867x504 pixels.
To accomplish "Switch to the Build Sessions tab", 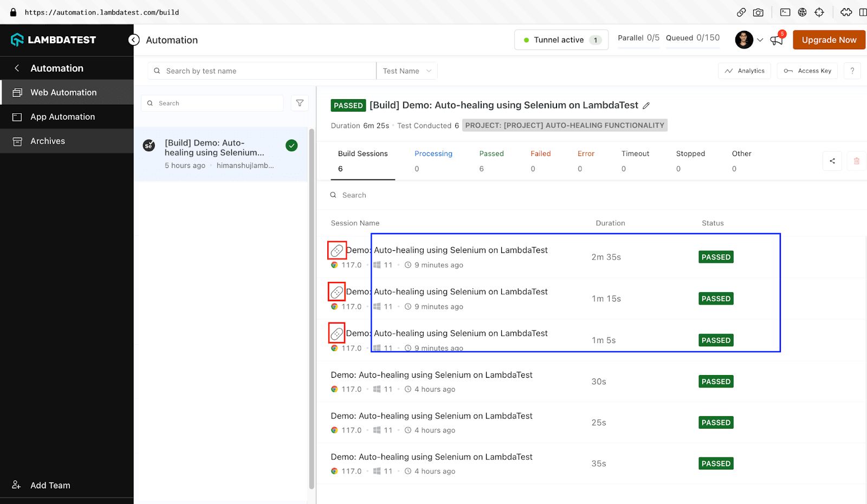I will click(x=363, y=153).
